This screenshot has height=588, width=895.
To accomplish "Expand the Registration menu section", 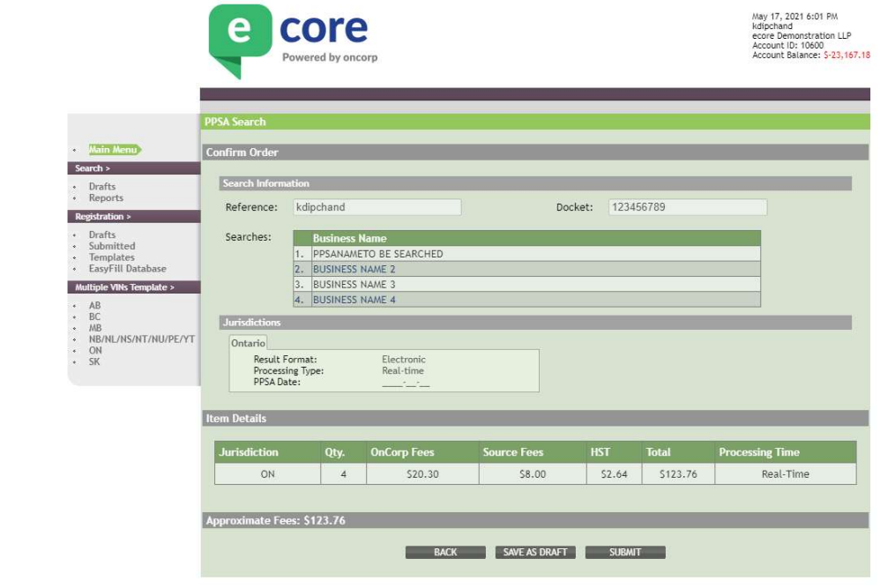I will [133, 216].
